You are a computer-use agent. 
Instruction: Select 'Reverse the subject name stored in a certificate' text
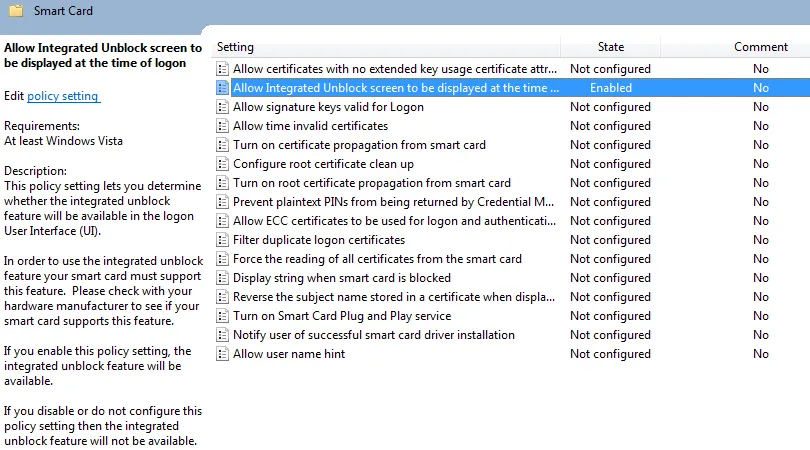coord(394,297)
